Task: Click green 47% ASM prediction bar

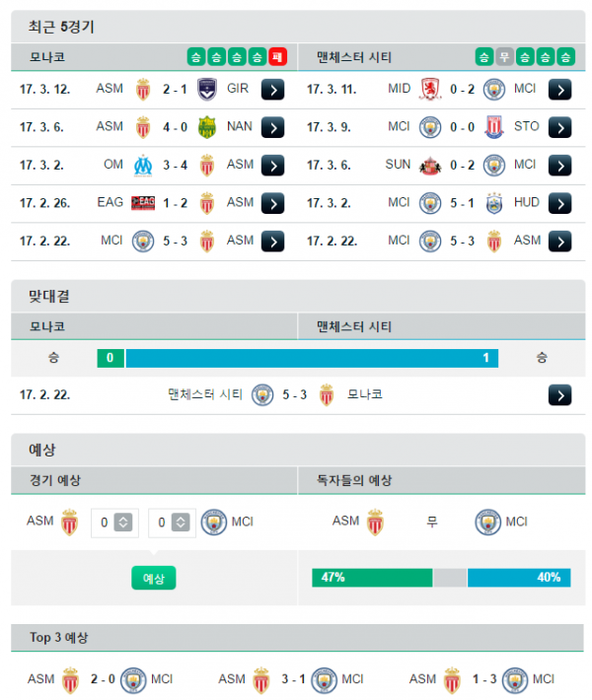Action: coord(372,578)
